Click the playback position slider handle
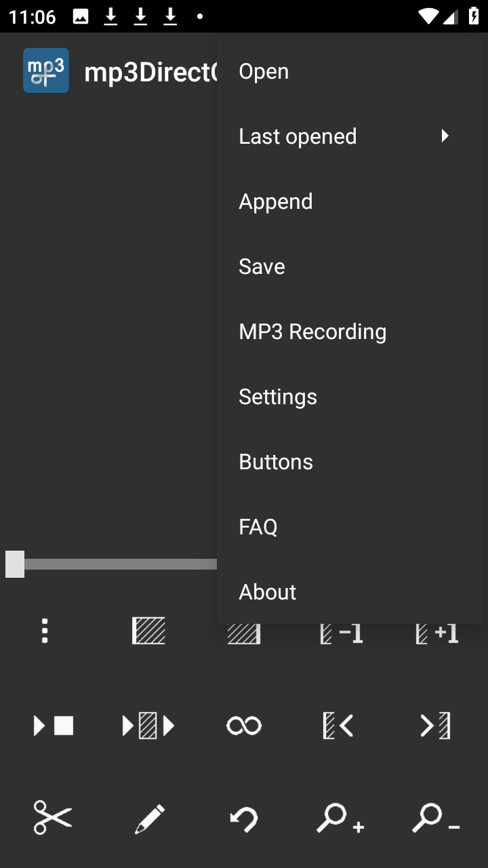The height and width of the screenshot is (868, 488). (x=15, y=564)
